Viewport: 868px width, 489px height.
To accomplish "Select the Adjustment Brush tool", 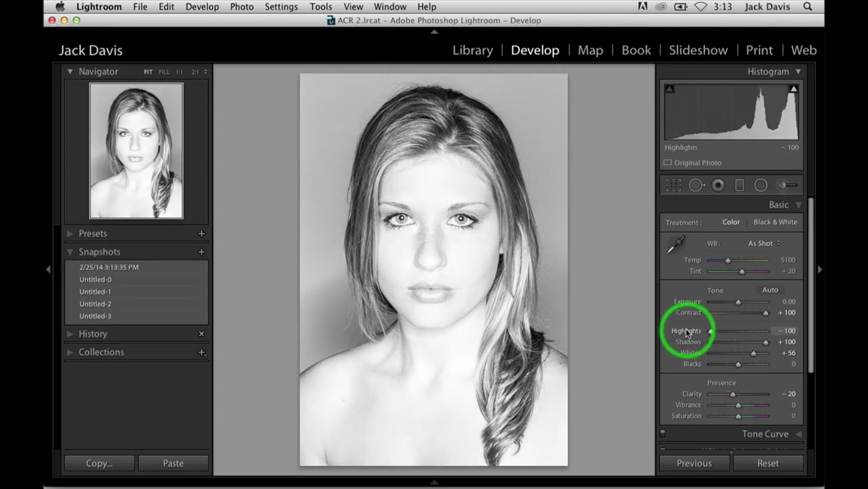I will coord(787,185).
